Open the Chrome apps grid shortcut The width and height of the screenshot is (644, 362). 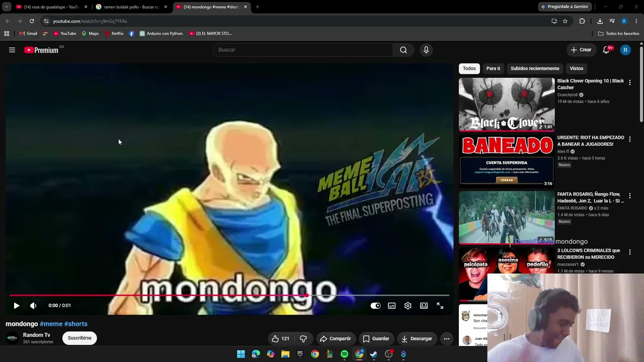7,34
